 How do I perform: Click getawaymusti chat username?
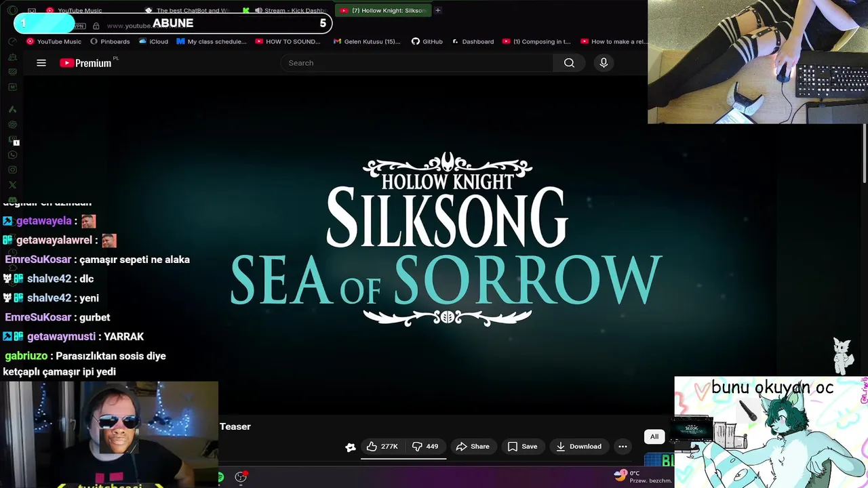(61, 336)
